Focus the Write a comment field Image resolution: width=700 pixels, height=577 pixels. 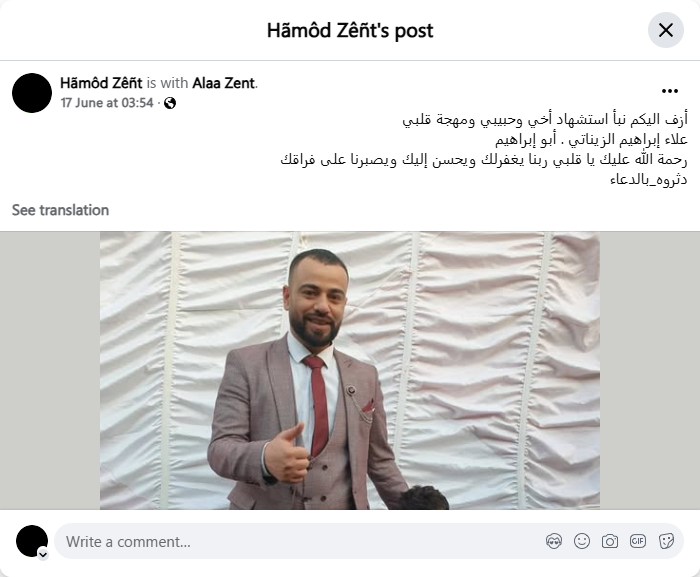click(299, 541)
